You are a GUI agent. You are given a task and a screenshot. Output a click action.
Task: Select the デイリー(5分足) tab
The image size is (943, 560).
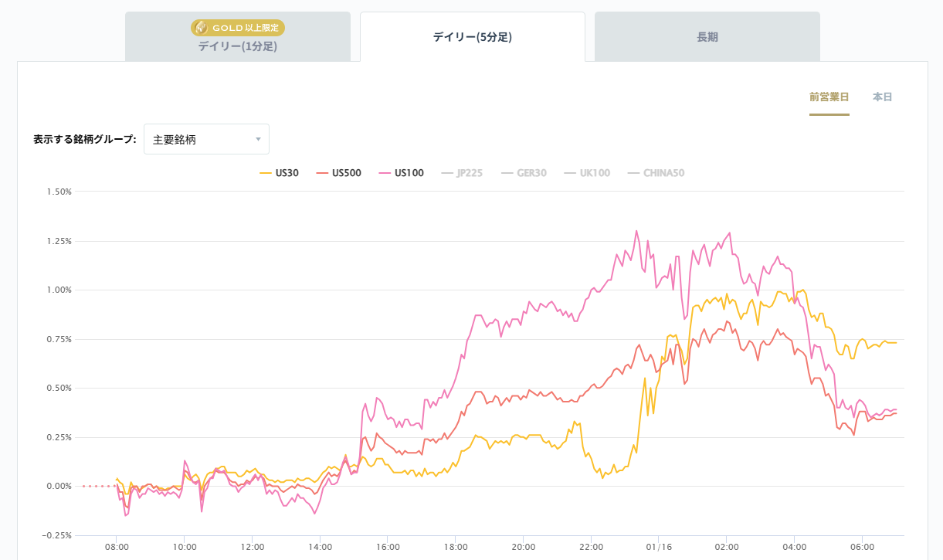472,37
